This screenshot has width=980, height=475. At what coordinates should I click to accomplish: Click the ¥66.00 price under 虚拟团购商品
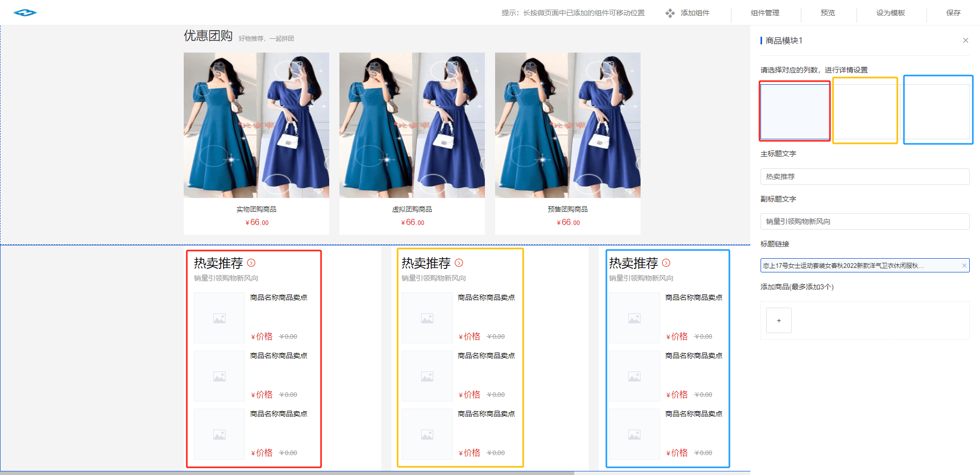[x=412, y=222]
